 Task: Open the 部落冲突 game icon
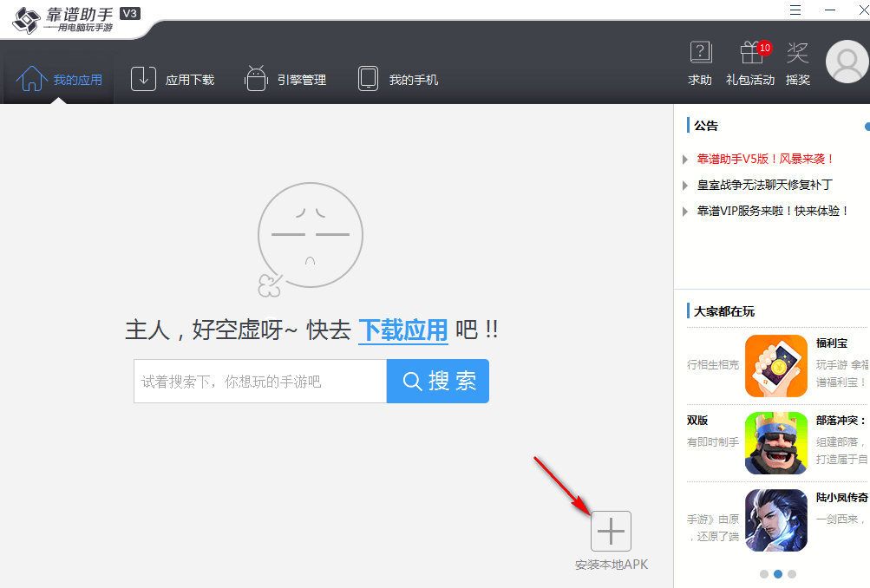(775, 442)
